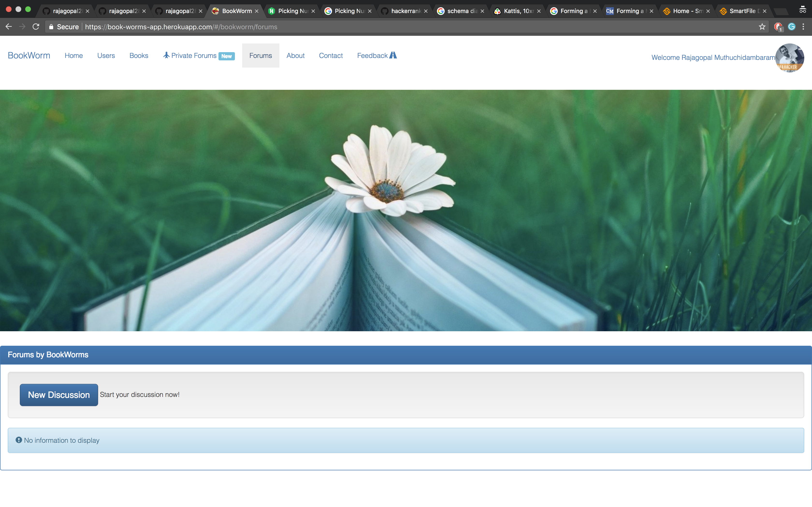The height and width of the screenshot is (507, 812).
Task: Click the browser back arrow
Action: 9,27
